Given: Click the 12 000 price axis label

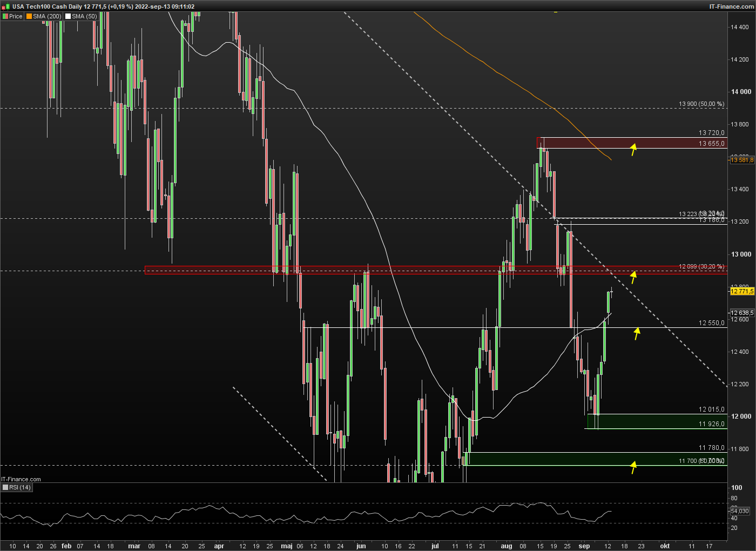Looking at the screenshot, I should pyautogui.click(x=741, y=416).
